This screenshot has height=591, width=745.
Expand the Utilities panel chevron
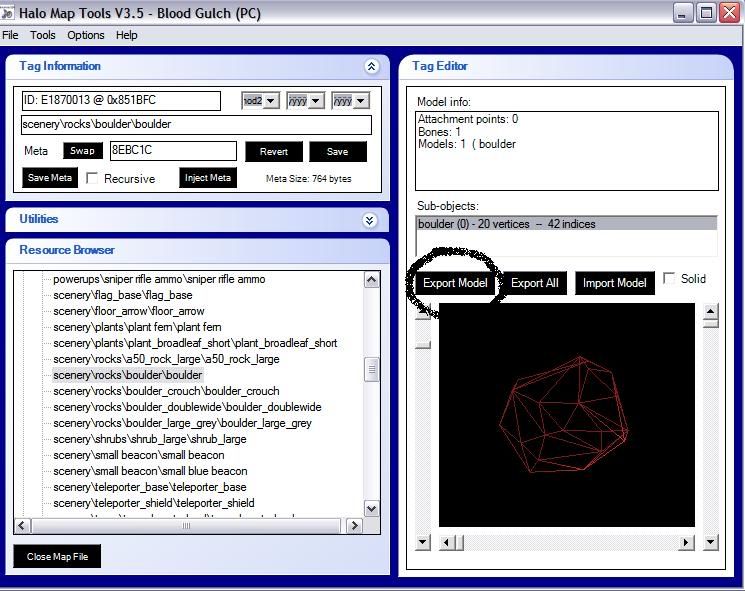[x=370, y=220]
